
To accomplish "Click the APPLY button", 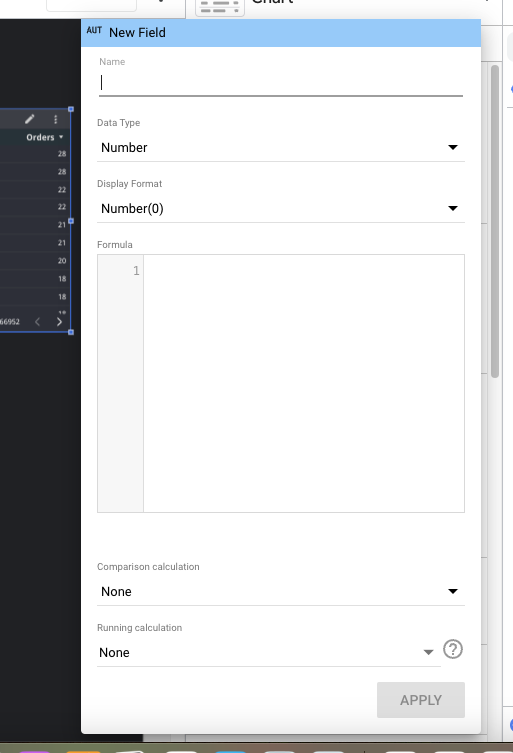I will [x=421, y=700].
